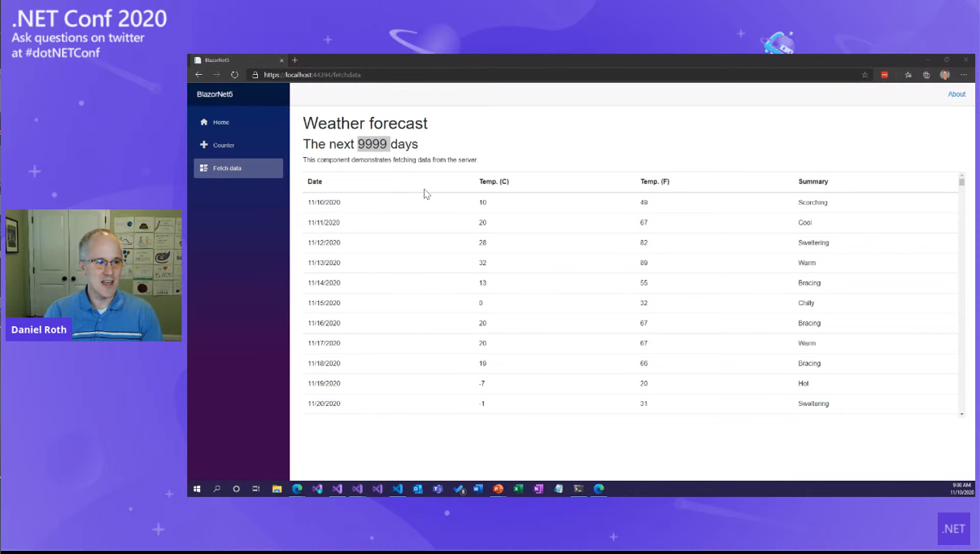Select the Scorching summary cell

813,203
